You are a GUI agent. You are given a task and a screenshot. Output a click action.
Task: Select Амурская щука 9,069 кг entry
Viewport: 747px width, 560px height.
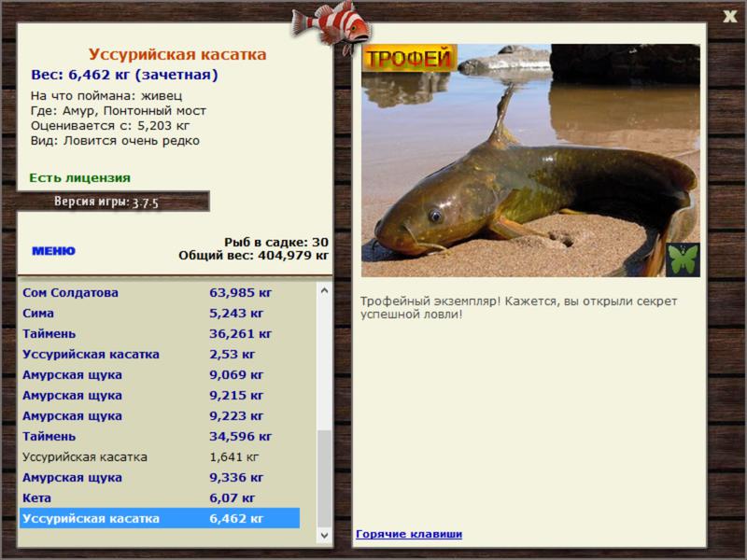160,375
